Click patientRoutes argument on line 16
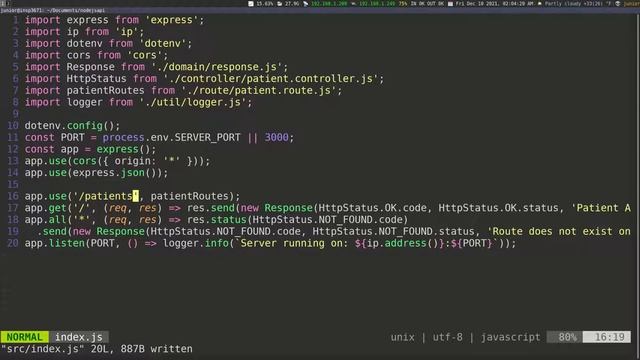Screen dimensions: 640x360 pos(189,196)
